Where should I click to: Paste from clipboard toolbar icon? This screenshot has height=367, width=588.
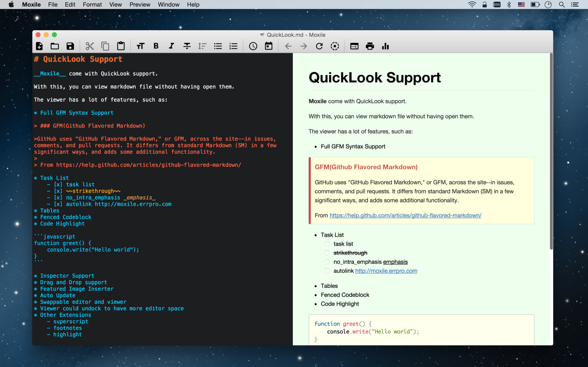[121, 46]
